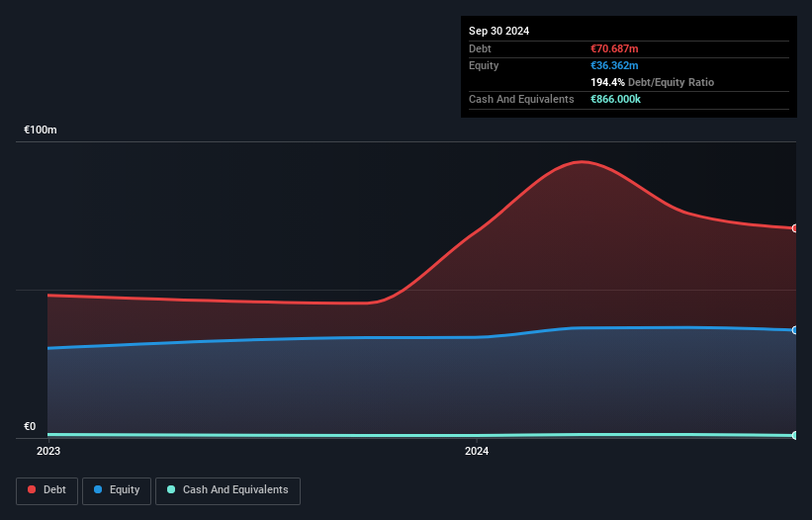The width and height of the screenshot is (812, 520).
Task: Toggle the Equity series legend button
Action: pos(117,490)
